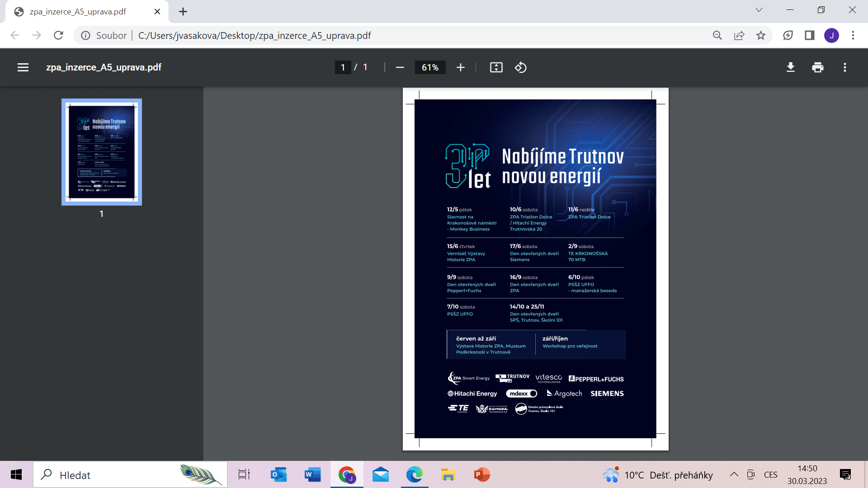This screenshot has width=868, height=488.
Task: Open the Meet Now tray icon
Action: [x=751, y=474]
